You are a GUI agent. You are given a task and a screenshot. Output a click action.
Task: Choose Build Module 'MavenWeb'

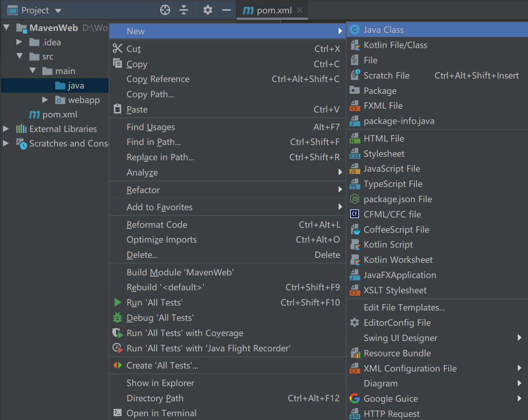point(228,272)
